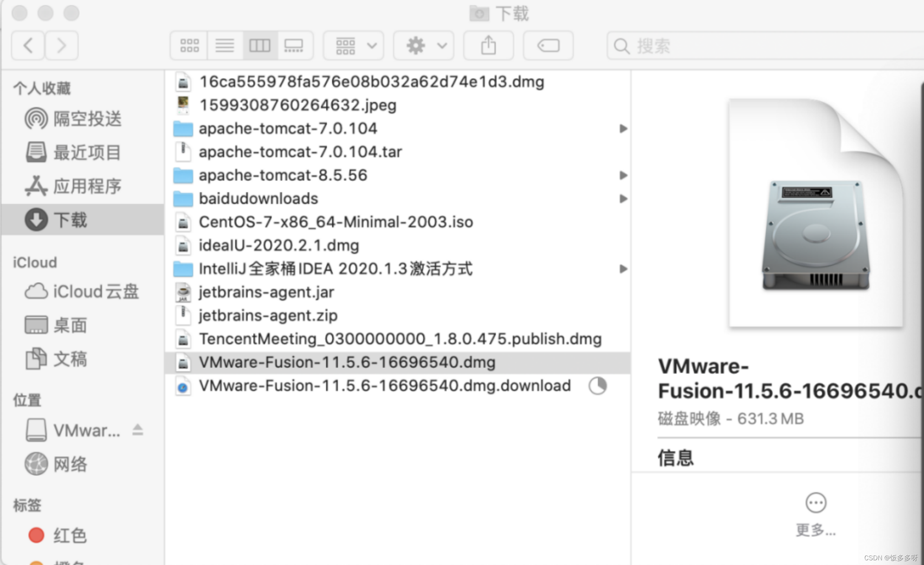The width and height of the screenshot is (924, 565).
Task: Expand baidudownloads folder
Action: (621, 199)
